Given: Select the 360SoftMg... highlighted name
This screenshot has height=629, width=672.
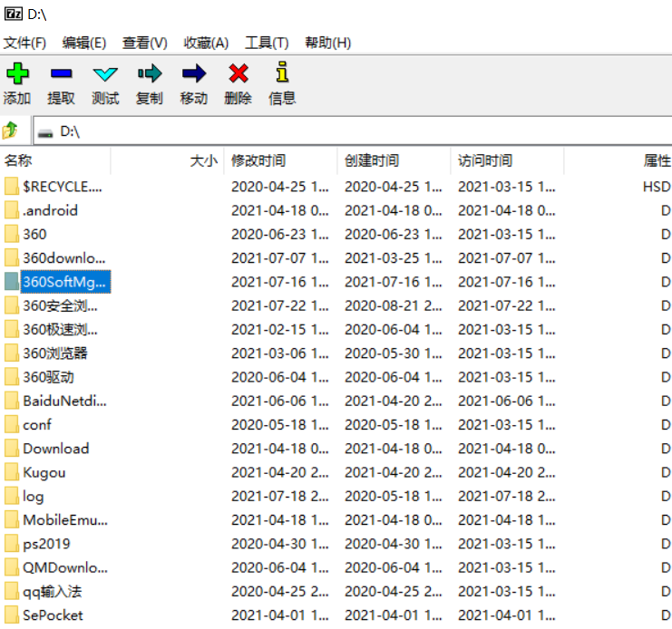Looking at the screenshot, I should [65, 282].
